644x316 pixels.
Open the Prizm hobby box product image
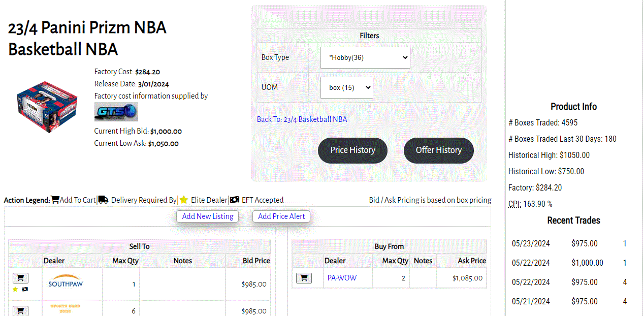coord(47,108)
